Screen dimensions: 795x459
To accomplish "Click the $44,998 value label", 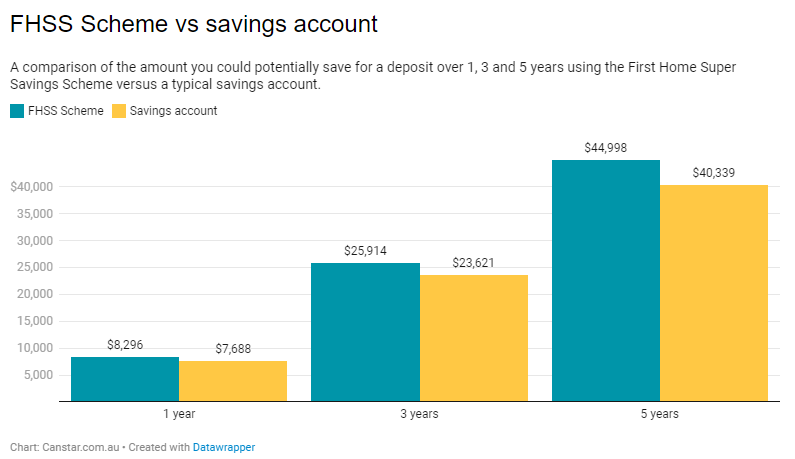I will click(605, 148).
